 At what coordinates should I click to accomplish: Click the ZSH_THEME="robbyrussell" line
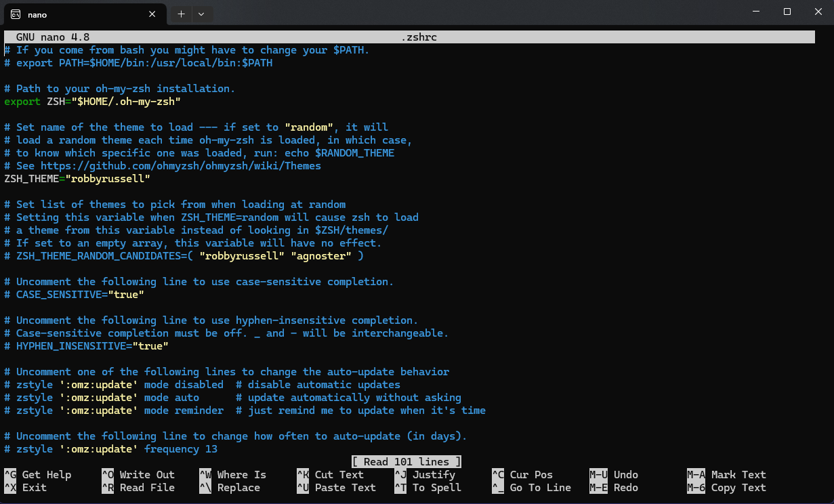tap(77, 179)
